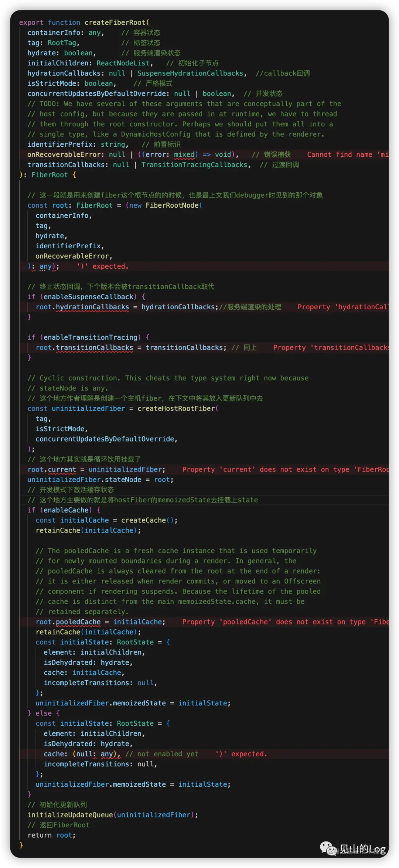The image size is (399, 868).
Task: Click the '// 容器状态' comment
Action: point(141,33)
